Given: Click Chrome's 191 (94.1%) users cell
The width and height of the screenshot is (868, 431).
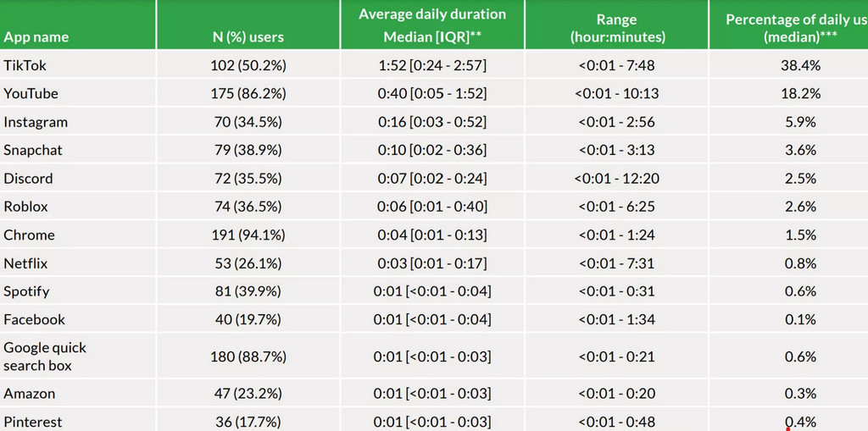Looking at the screenshot, I should (248, 235).
